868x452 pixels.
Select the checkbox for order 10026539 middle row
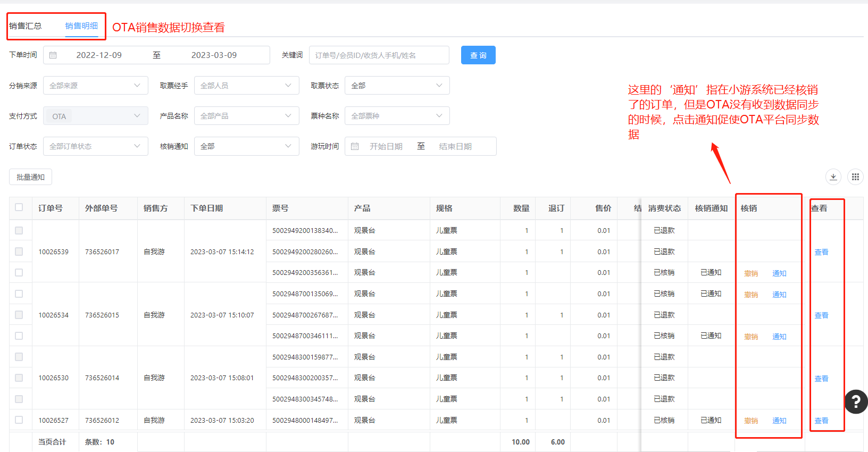tap(19, 252)
